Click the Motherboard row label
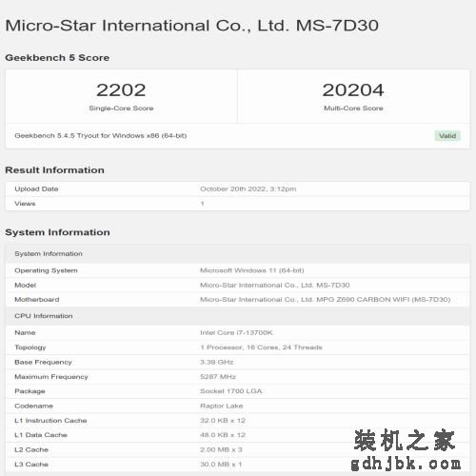 (37, 300)
